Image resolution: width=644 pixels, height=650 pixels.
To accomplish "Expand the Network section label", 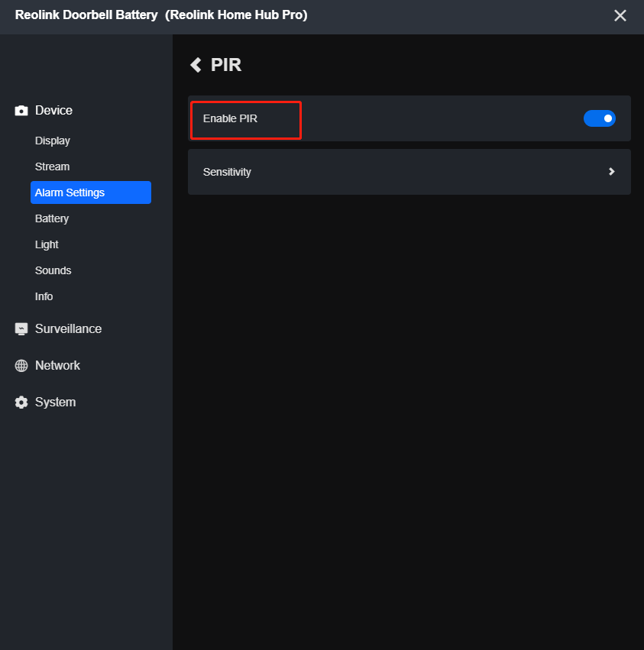I will click(57, 366).
